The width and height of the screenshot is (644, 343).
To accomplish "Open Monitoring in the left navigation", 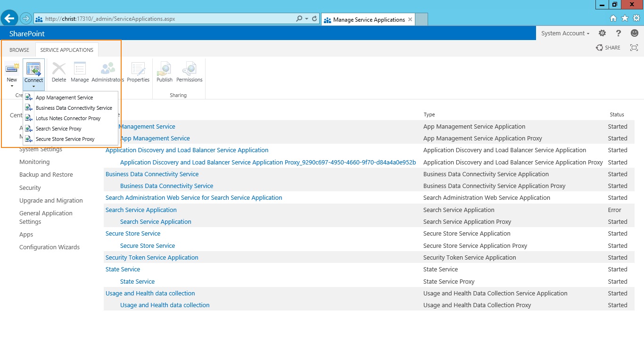I will (x=34, y=162).
